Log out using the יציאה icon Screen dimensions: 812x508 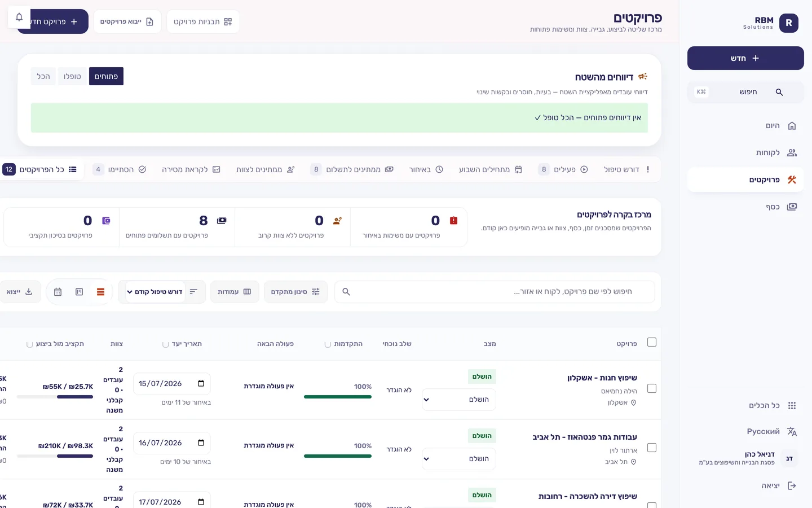(792, 485)
